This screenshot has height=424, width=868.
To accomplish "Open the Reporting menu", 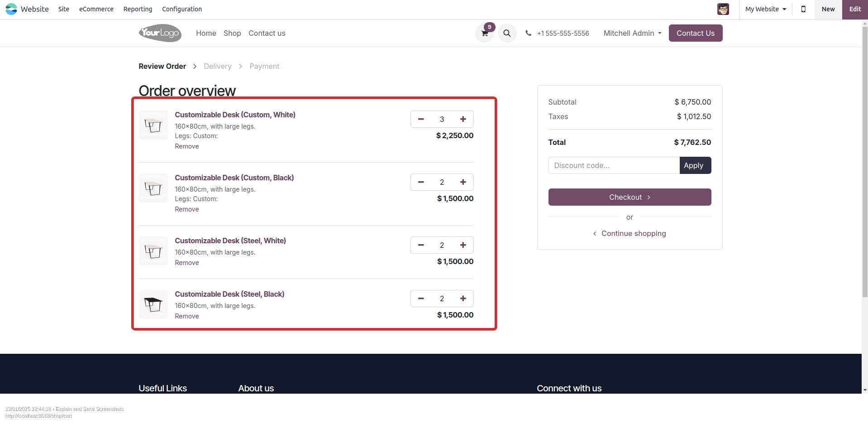I will [x=138, y=9].
